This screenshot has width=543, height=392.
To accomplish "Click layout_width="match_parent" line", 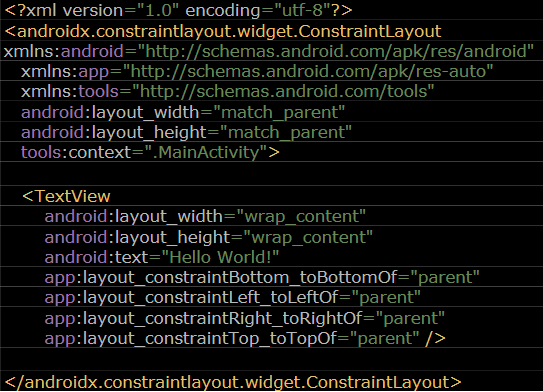I will tap(183, 113).
